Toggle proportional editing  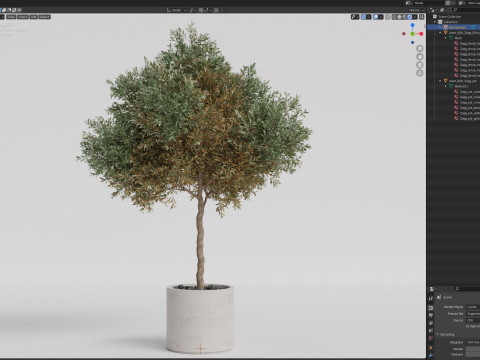click(x=216, y=10)
